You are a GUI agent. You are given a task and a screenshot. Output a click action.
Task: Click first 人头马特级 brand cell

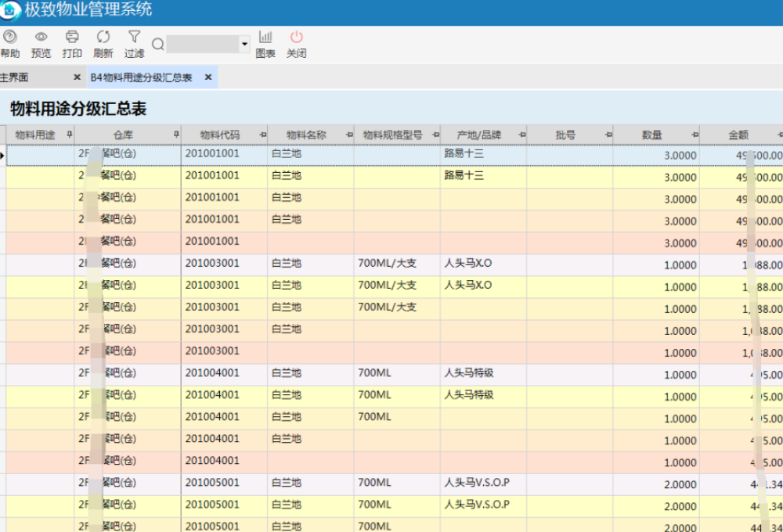click(469, 373)
